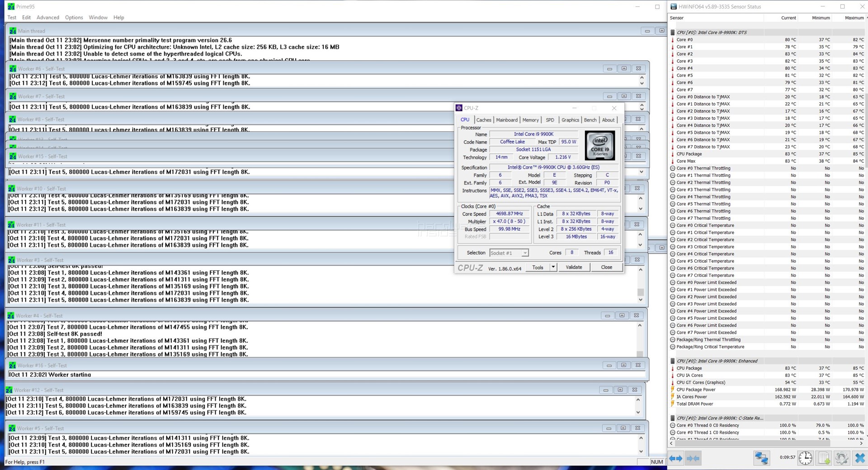
Task: Open the Prime95 Advanced menu
Action: coord(47,18)
